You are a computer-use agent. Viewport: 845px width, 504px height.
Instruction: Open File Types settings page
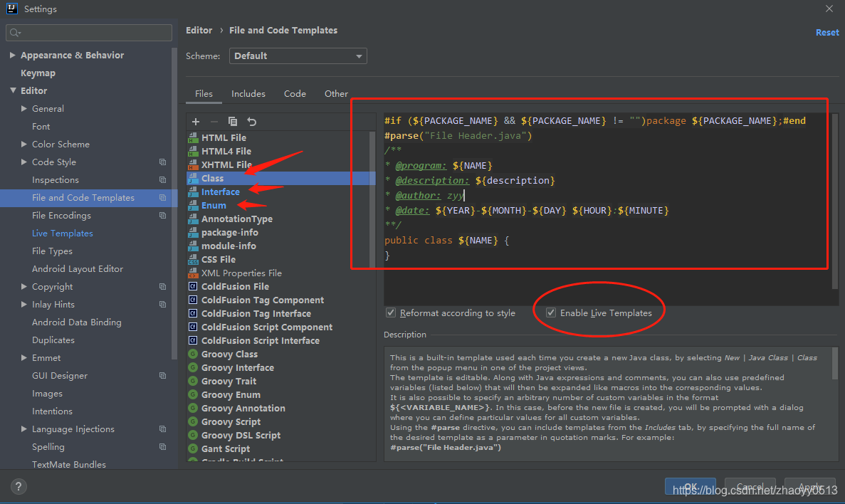[x=52, y=251]
